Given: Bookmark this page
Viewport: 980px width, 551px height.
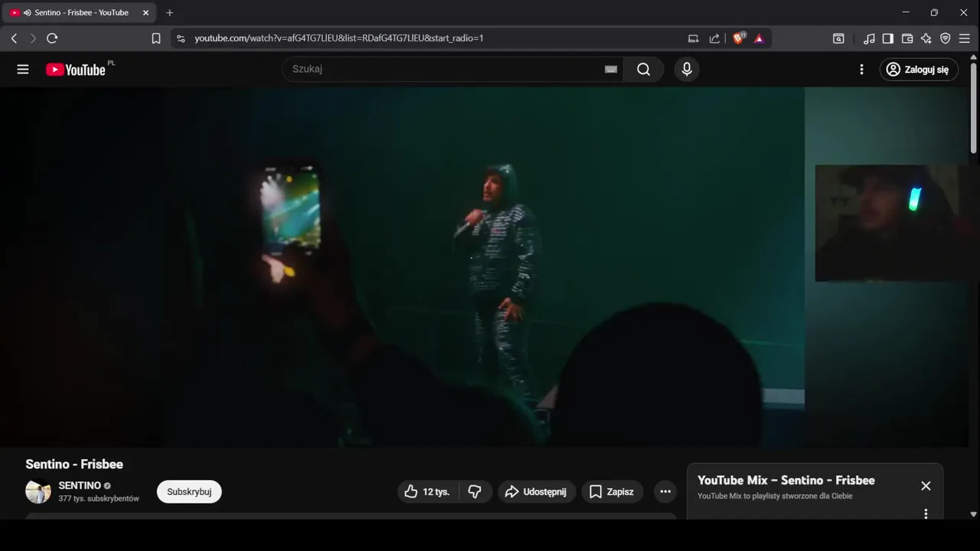Looking at the screenshot, I should coord(156,38).
